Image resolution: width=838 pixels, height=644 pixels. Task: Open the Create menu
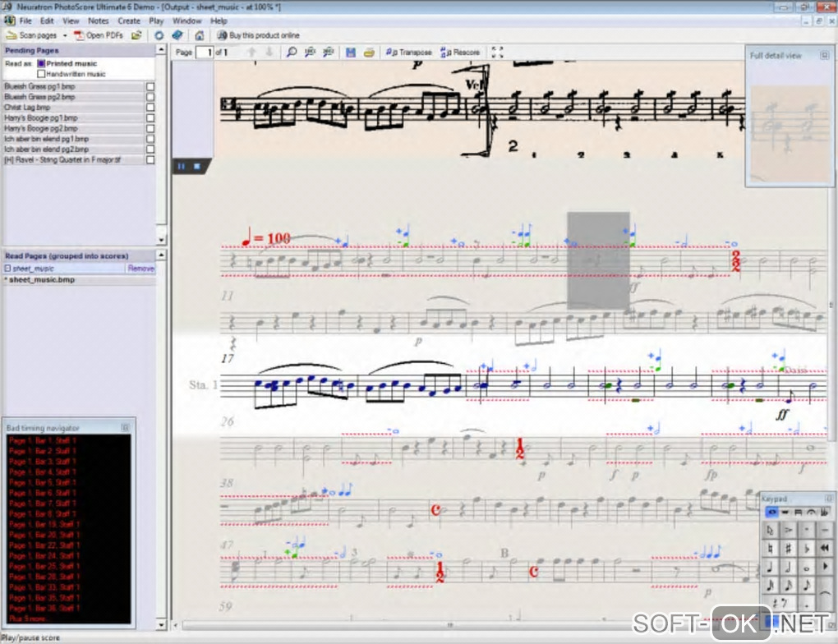pos(129,20)
